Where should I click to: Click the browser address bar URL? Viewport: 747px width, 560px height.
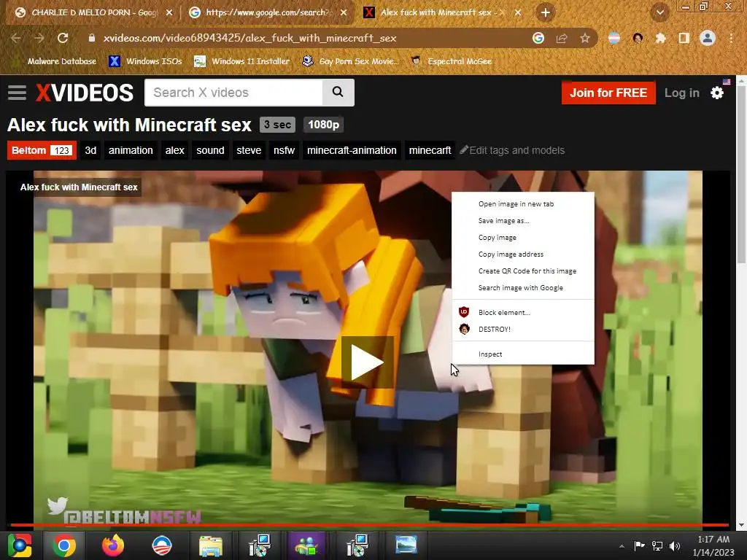tap(249, 38)
